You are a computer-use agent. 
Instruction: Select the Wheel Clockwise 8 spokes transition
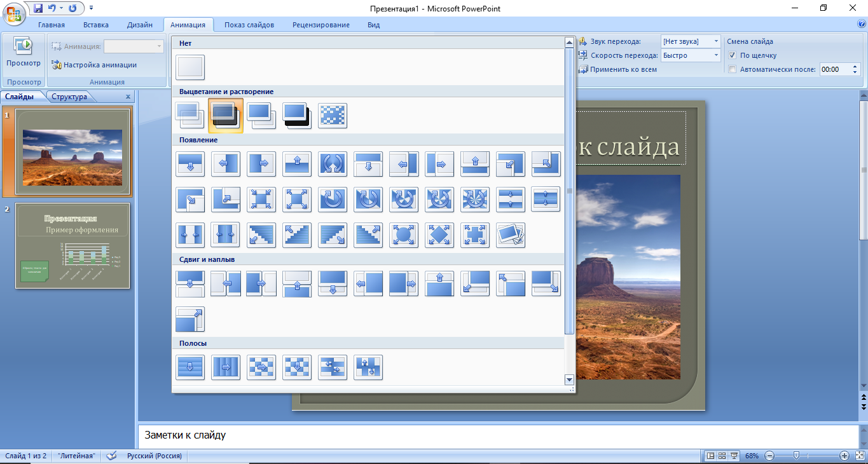point(475,200)
